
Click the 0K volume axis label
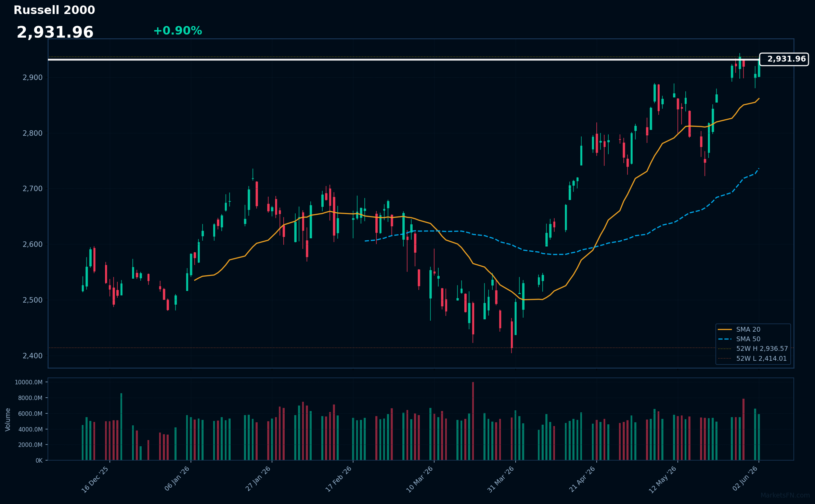point(39,461)
